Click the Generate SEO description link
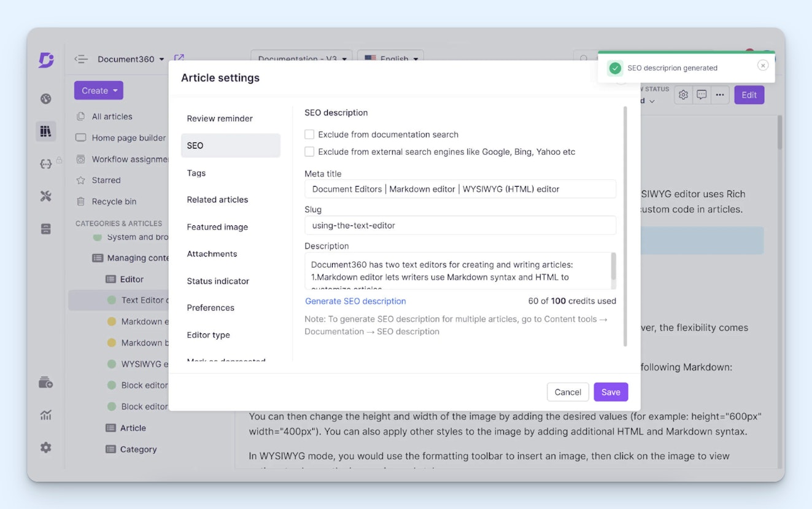The height and width of the screenshot is (509, 812). [x=355, y=301]
